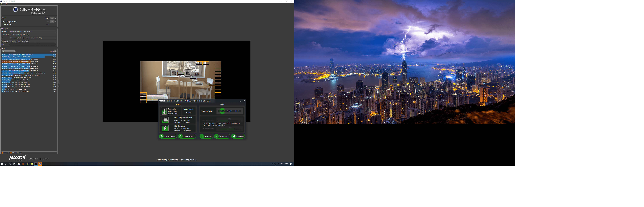The image size is (644, 207).
Task: Minimize the Ryzen Master window
Action: click(x=240, y=101)
